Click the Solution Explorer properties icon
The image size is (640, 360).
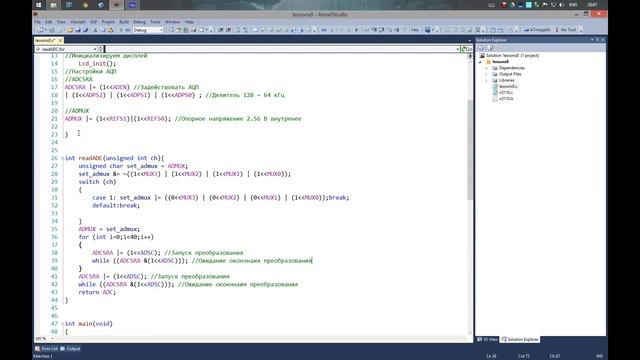click(x=481, y=48)
